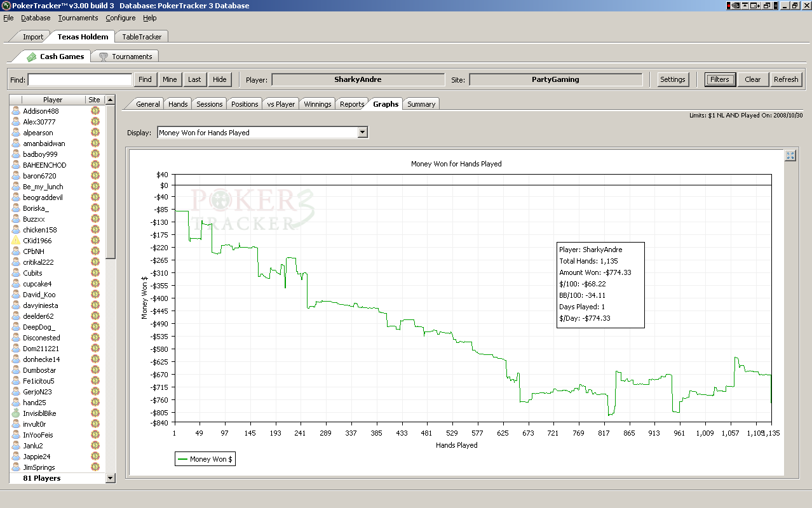Sort by the Site column header
Screen dimensions: 812x508
[95, 100]
